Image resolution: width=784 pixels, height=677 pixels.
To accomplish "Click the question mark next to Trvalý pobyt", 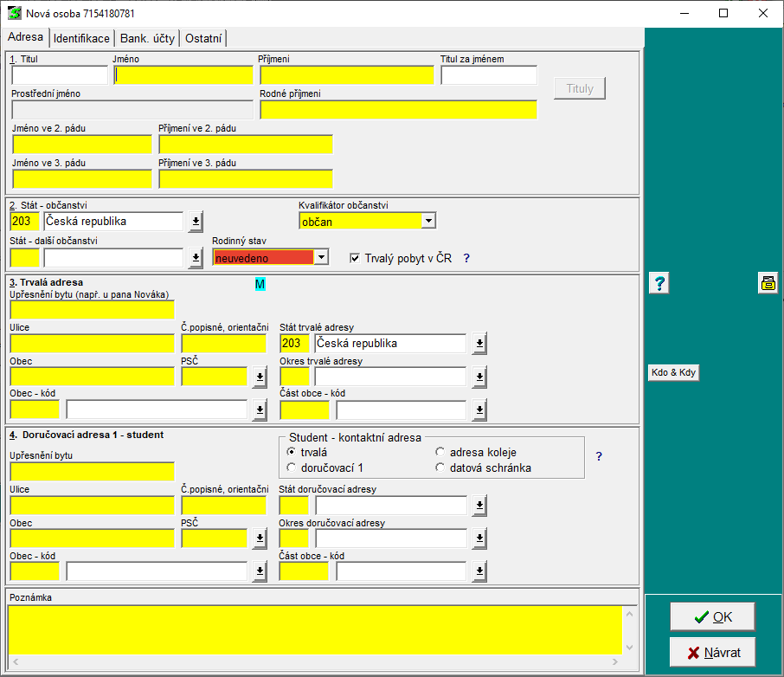I will (466, 258).
